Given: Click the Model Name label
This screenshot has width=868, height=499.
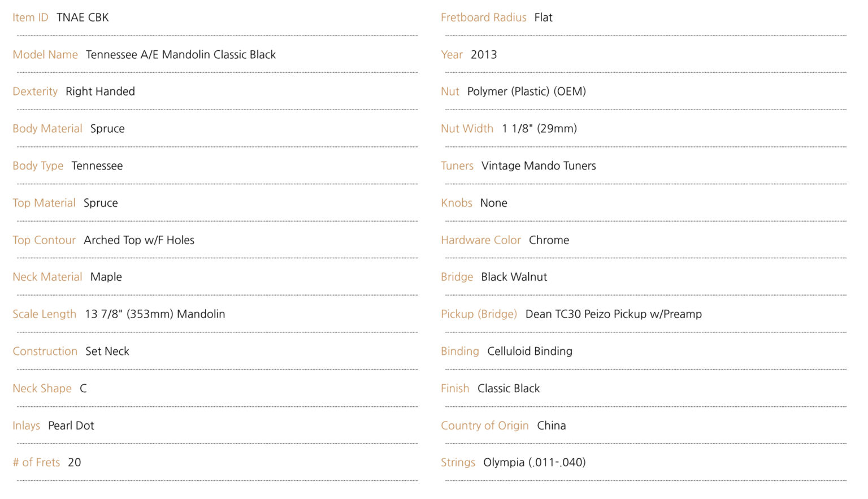Looking at the screenshot, I should (x=45, y=55).
